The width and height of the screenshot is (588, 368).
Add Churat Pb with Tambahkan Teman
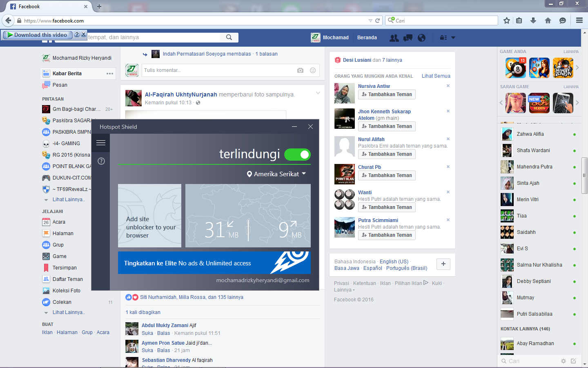pos(387,175)
